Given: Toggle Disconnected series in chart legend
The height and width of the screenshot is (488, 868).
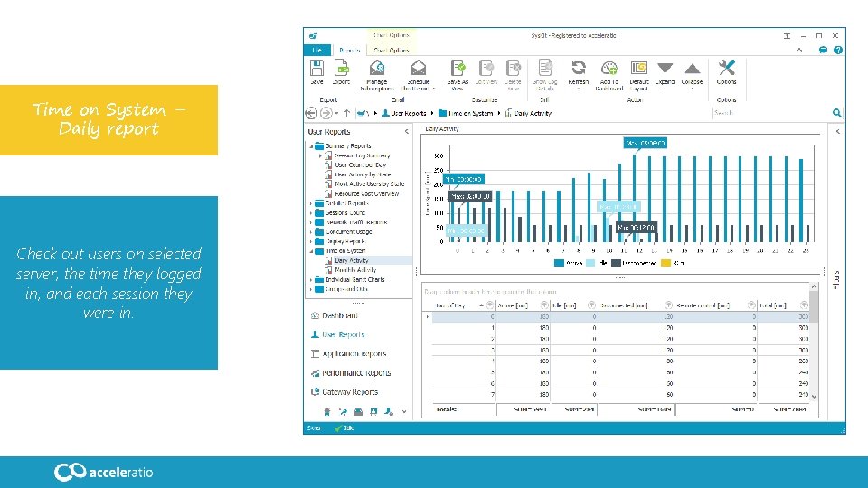Looking at the screenshot, I should point(634,263).
